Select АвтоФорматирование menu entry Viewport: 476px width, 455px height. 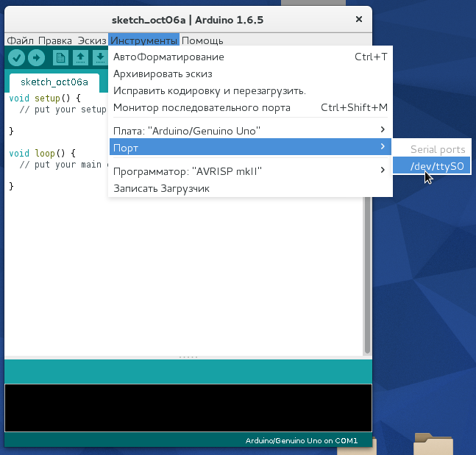pos(250,57)
